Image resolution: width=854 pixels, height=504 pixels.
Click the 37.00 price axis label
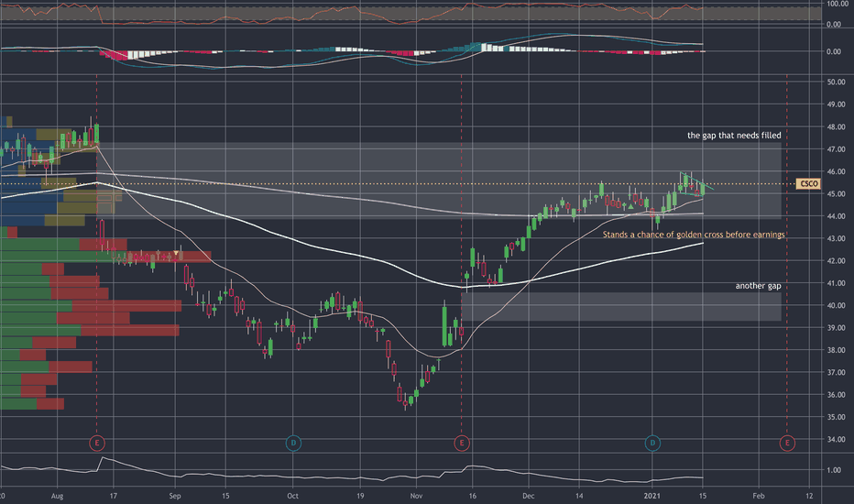click(x=836, y=372)
